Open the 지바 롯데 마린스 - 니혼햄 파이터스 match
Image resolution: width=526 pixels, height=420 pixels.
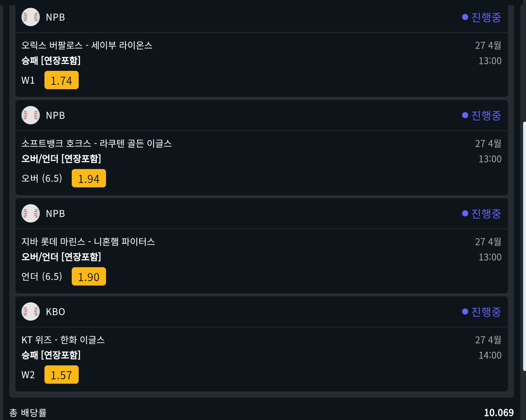tap(88, 242)
